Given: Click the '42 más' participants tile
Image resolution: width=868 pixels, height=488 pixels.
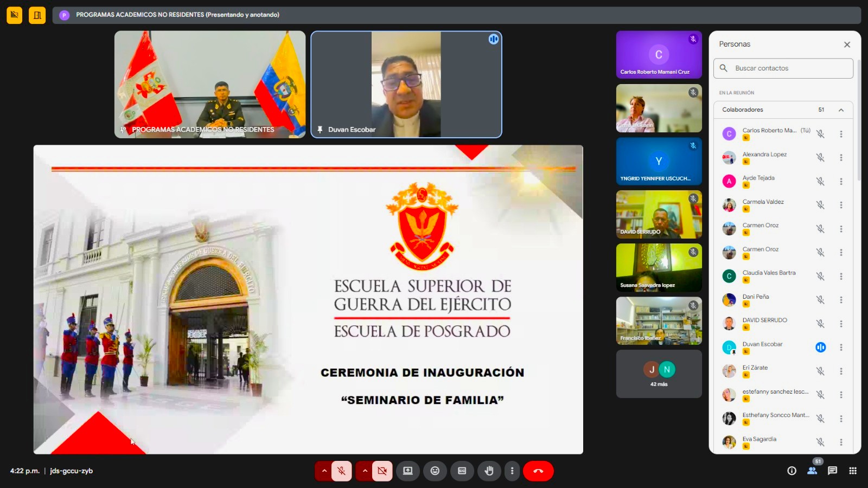Looking at the screenshot, I should [x=659, y=374].
